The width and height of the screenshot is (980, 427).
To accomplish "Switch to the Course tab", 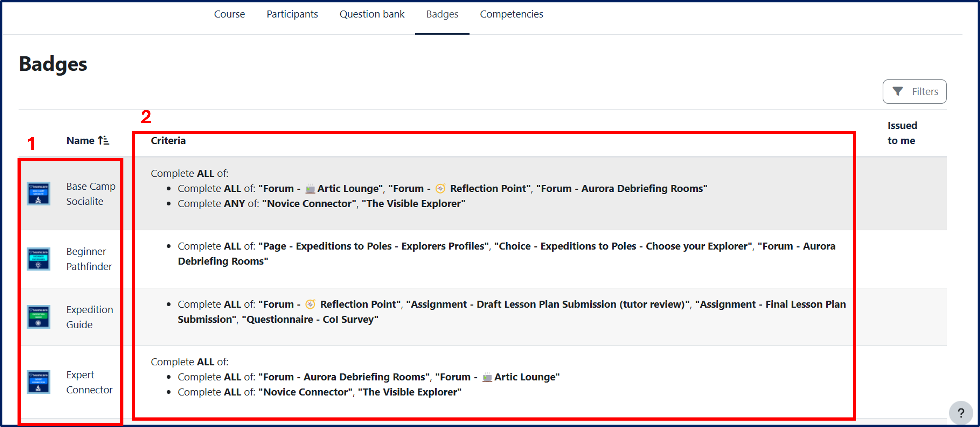I will [229, 14].
